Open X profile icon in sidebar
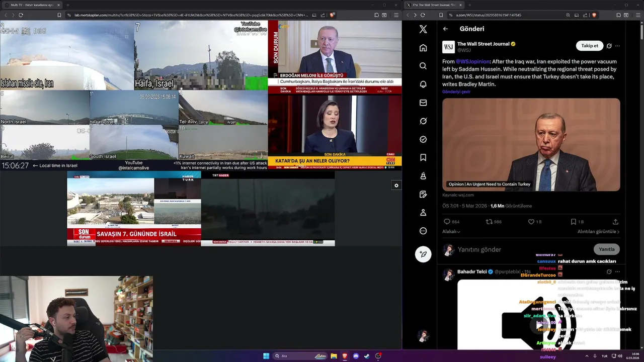Image resolution: width=644 pixels, height=362 pixels. (423, 213)
